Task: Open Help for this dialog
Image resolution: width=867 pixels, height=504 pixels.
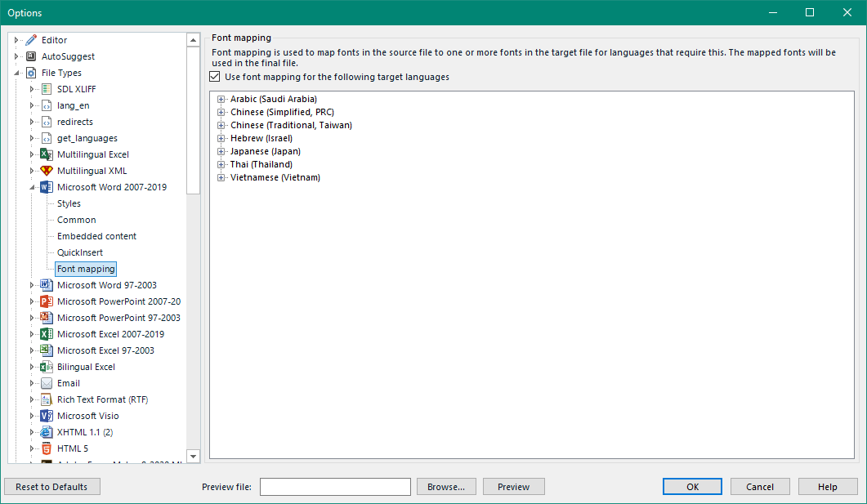Action: [x=828, y=487]
